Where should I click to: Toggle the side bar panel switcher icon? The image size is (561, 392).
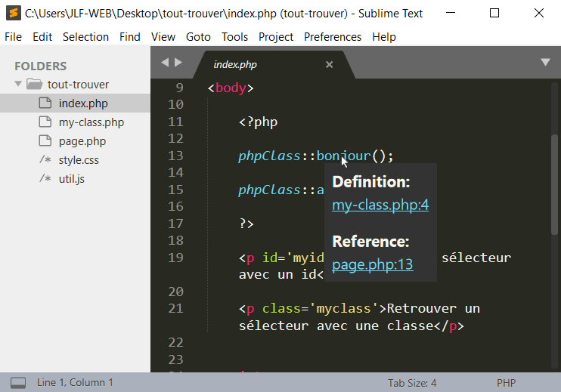tap(18, 383)
